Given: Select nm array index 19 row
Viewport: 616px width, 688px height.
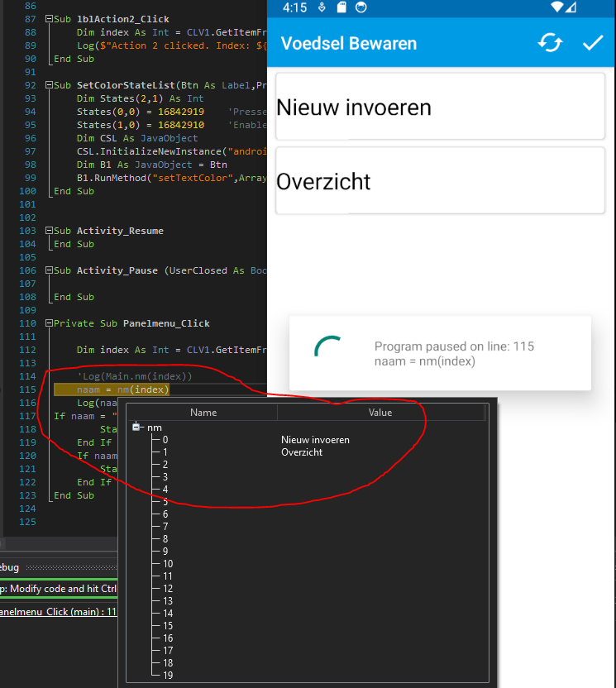Looking at the screenshot, I should (307, 675).
